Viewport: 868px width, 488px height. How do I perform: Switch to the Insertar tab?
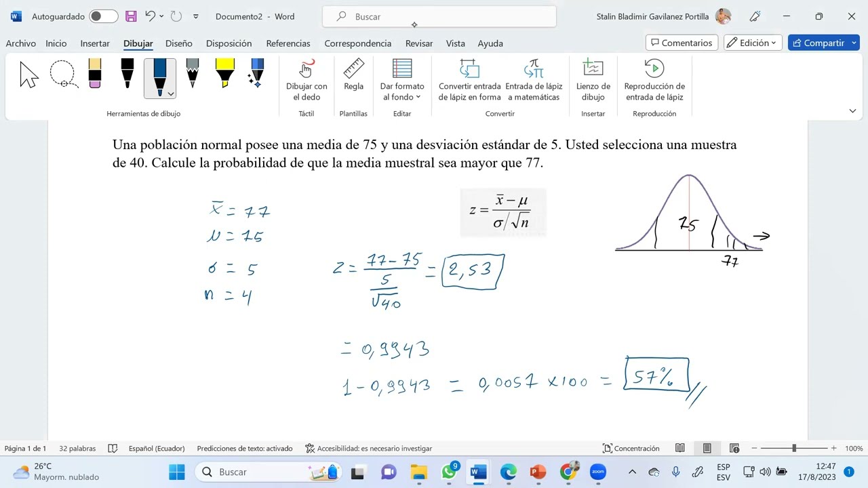pos(95,43)
